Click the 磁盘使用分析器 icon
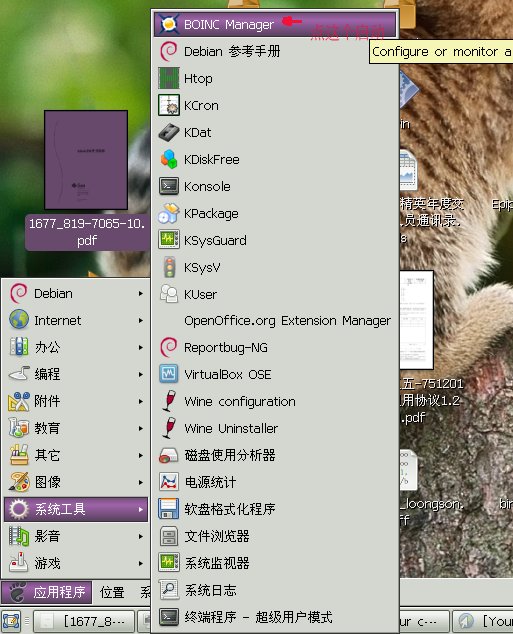The image size is (513, 634). [169, 455]
